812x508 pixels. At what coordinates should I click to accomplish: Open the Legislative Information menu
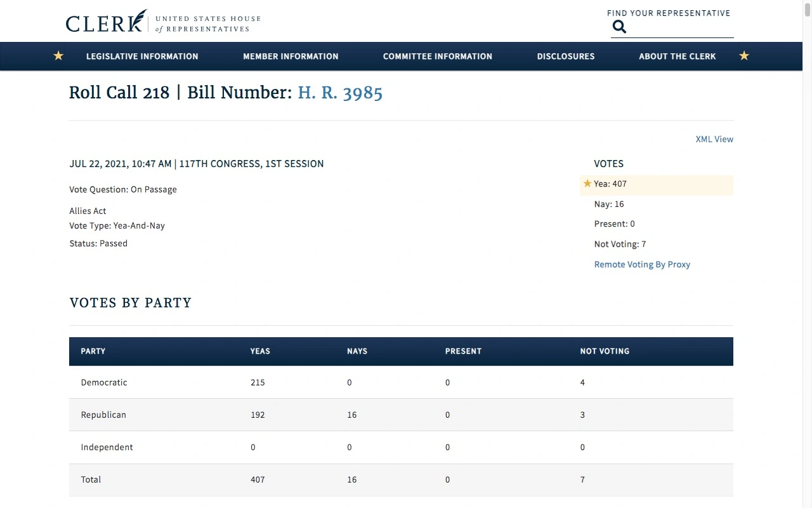142,57
